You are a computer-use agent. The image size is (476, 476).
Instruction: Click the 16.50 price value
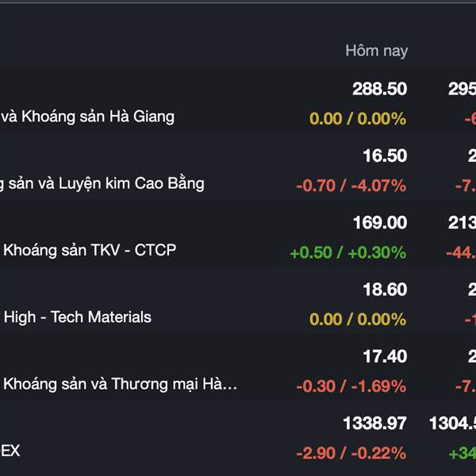coord(385,155)
